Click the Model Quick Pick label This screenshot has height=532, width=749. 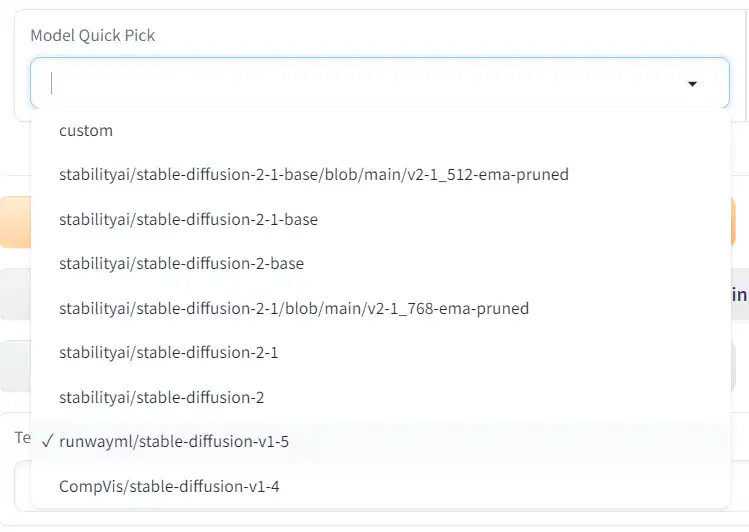coord(93,35)
